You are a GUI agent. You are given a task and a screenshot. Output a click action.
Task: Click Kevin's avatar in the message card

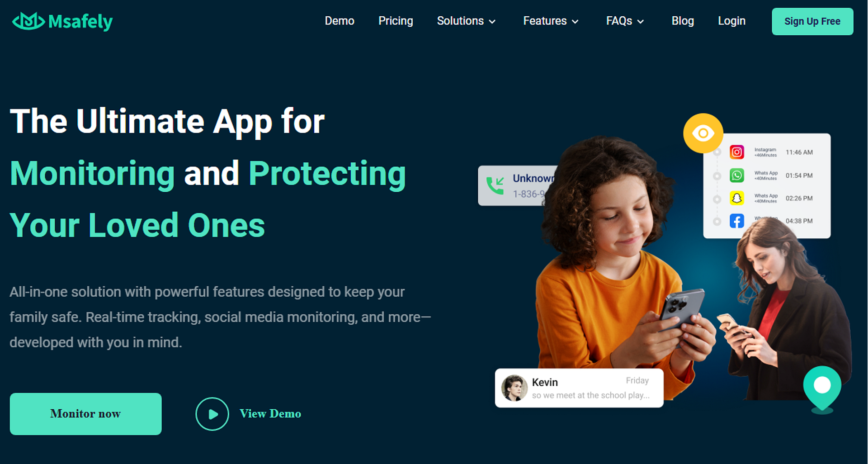[x=514, y=388]
